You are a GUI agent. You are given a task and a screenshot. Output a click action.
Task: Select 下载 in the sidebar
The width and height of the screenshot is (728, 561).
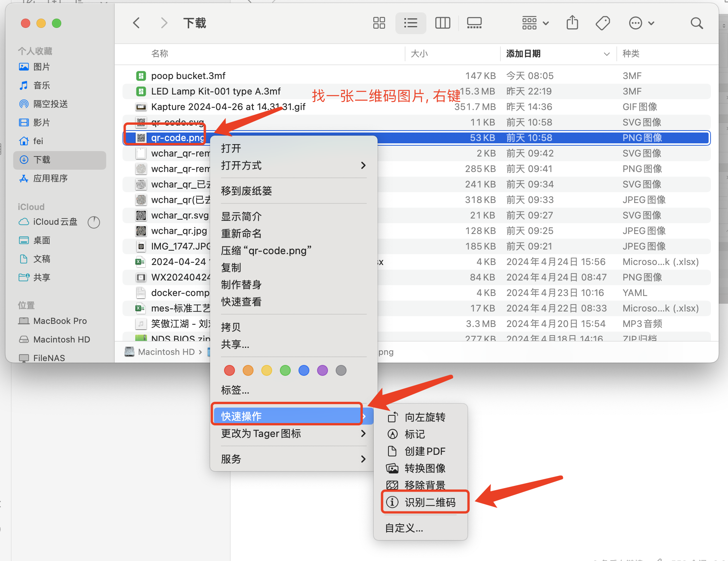click(x=59, y=160)
